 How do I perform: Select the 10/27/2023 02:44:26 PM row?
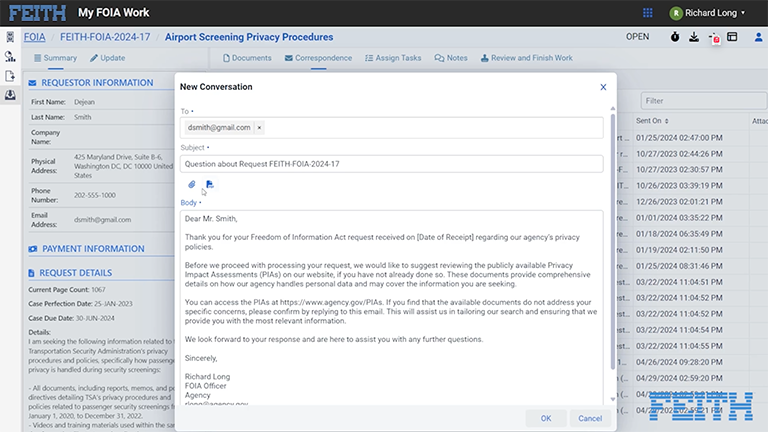coord(679,154)
